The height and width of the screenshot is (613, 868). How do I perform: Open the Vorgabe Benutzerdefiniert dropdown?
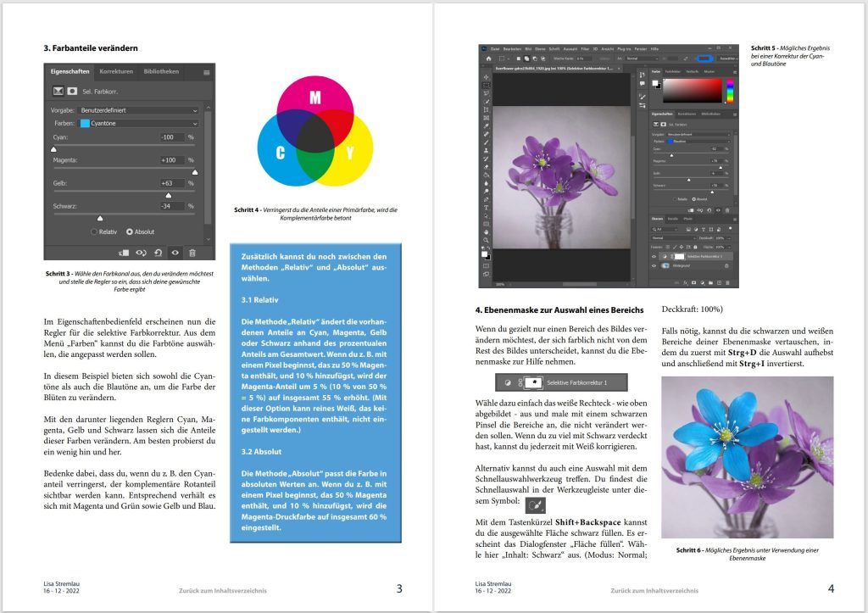pos(139,110)
